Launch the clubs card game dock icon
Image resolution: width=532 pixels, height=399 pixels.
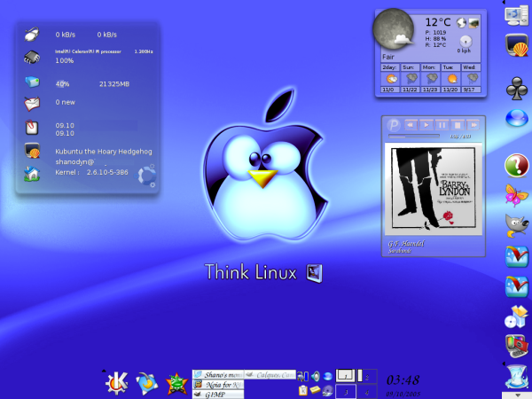point(516,89)
